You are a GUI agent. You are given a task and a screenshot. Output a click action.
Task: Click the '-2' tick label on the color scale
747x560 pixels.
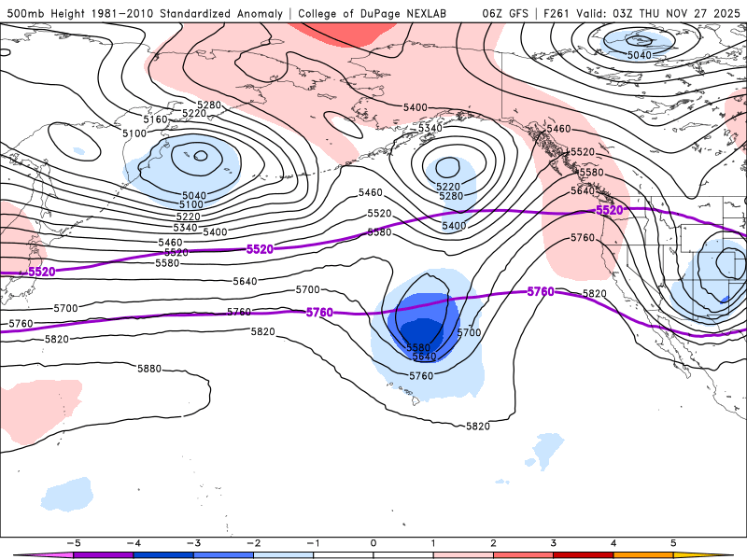click(253, 543)
